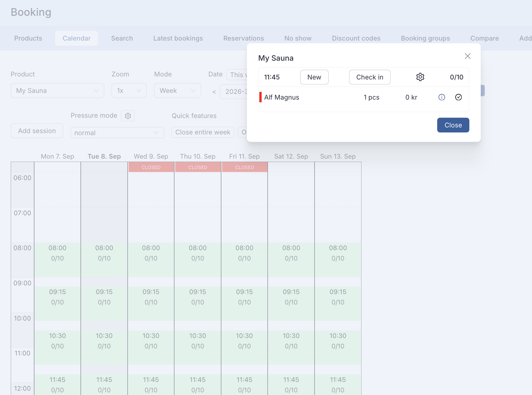Change the Mode dropdown from Week
The image size is (532, 395).
coord(178,91)
